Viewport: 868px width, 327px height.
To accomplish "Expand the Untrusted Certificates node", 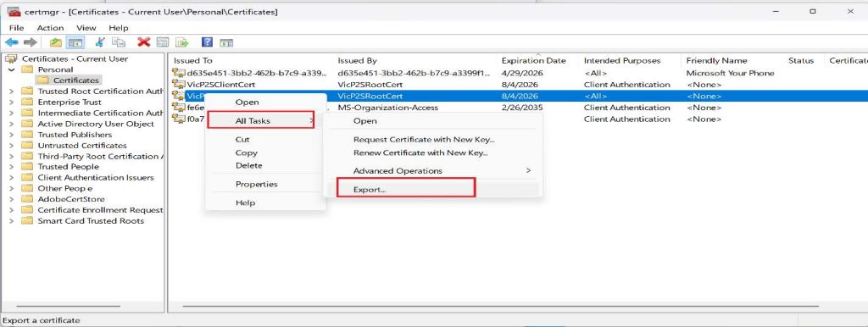I will (12, 146).
